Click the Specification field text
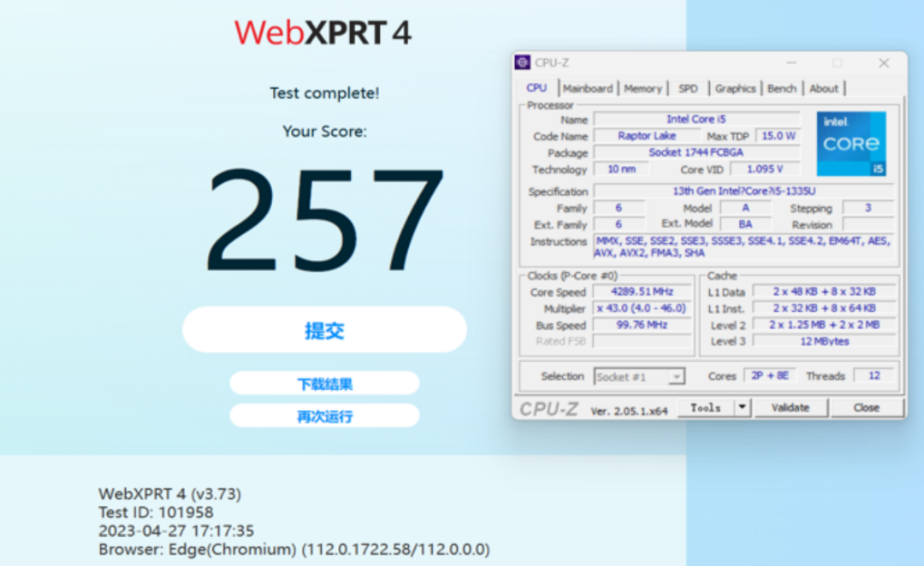 743,192
